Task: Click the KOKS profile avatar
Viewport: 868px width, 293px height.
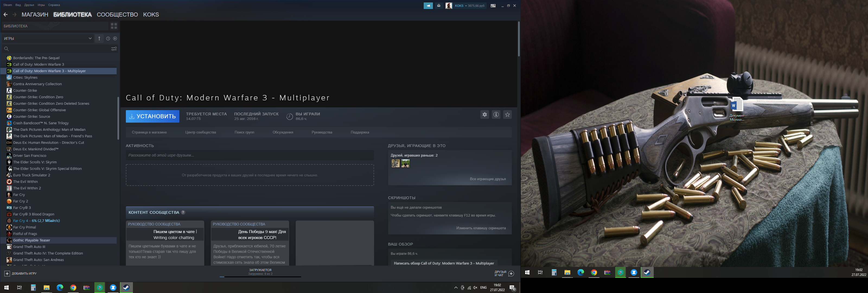Action: tap(448, 6)
